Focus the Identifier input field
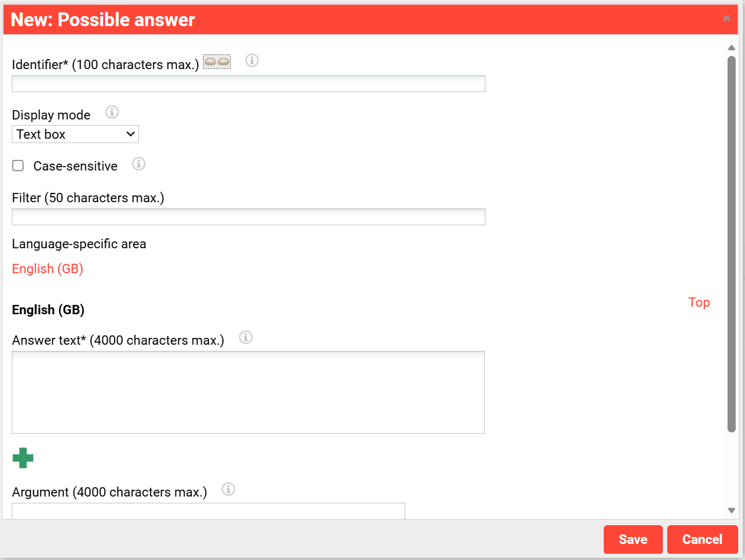Screen dimensions: 745x560 click(248, 83)
